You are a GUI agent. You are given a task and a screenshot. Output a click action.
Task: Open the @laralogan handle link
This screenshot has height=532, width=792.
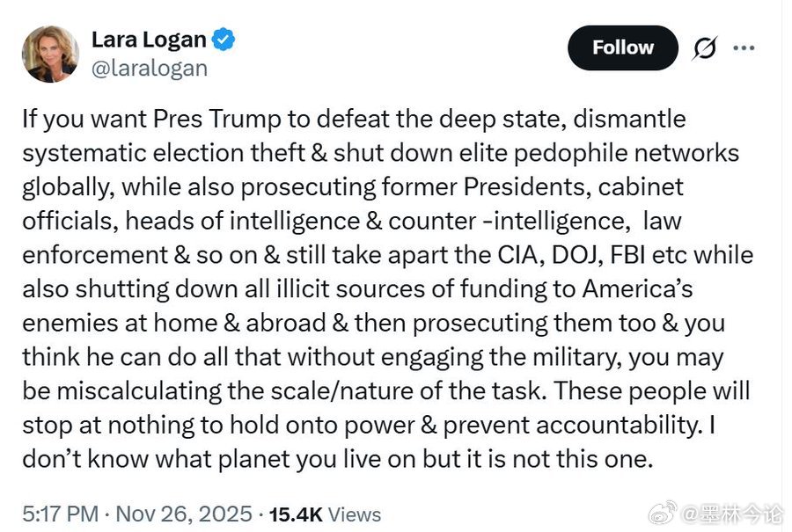(150, 67)
